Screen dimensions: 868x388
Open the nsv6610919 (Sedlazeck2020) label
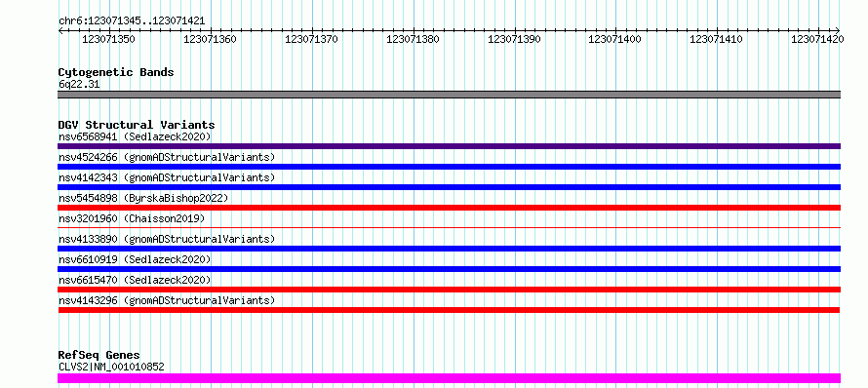(135, 259)
